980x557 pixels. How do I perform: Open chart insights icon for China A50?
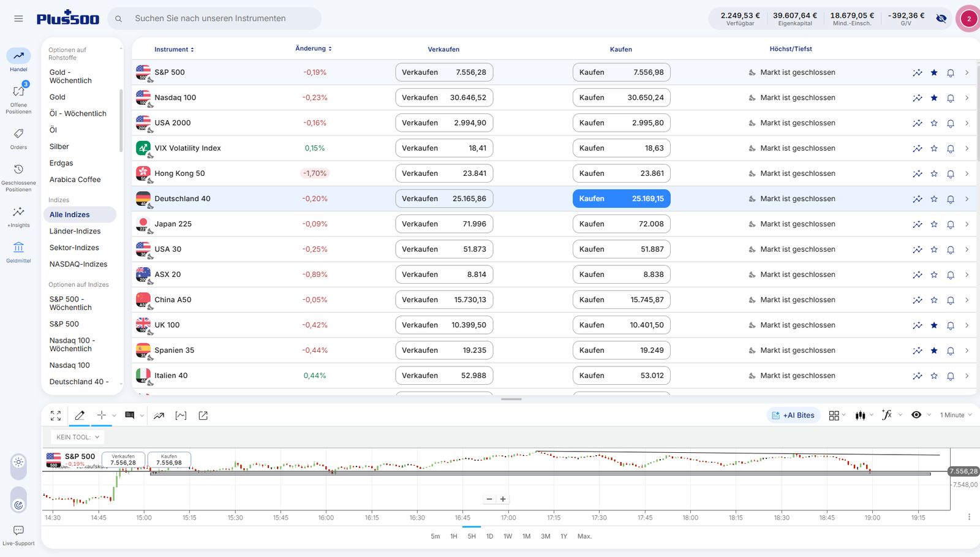coord(918,300)
